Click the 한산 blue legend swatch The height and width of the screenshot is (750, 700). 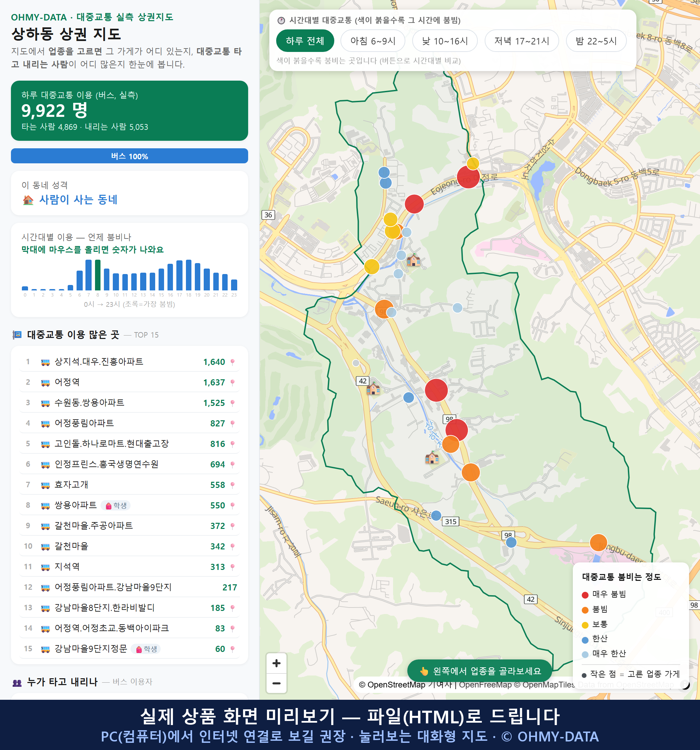tap(585, 640)
